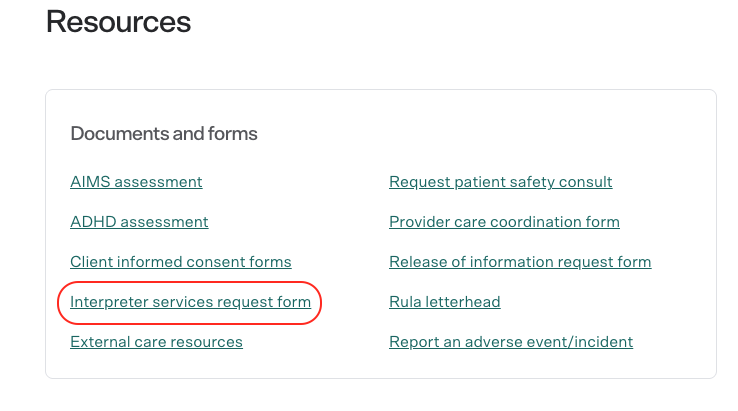Click Release of information request form
The width and height of the screenshot is (738, 411).
pos(520,262)
